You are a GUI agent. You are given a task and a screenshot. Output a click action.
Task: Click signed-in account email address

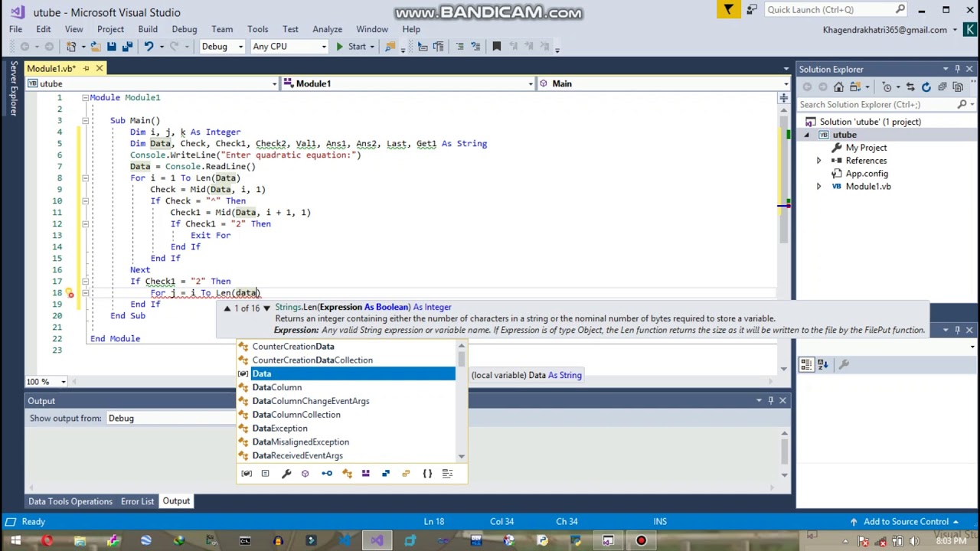[x=884, y=30]
